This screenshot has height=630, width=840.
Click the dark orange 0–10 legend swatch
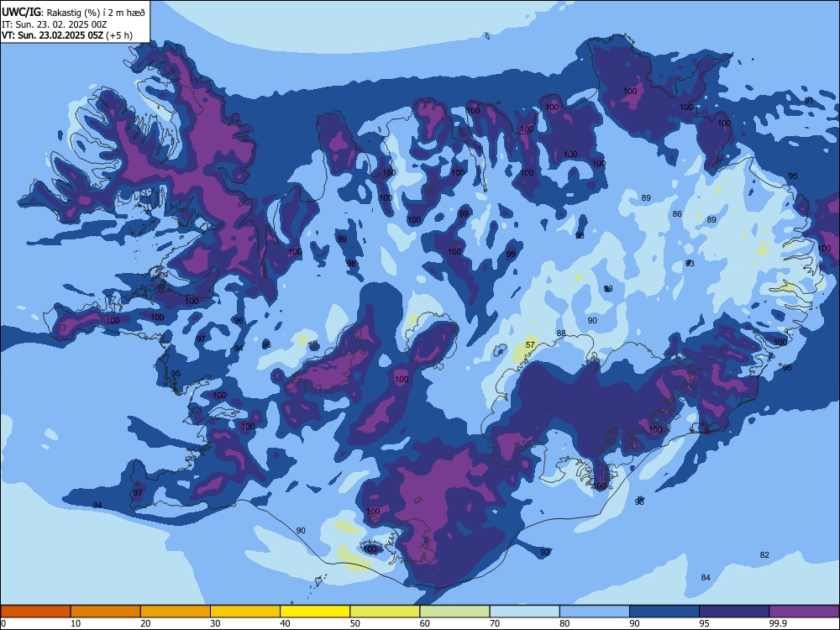[x=35, y=612]
